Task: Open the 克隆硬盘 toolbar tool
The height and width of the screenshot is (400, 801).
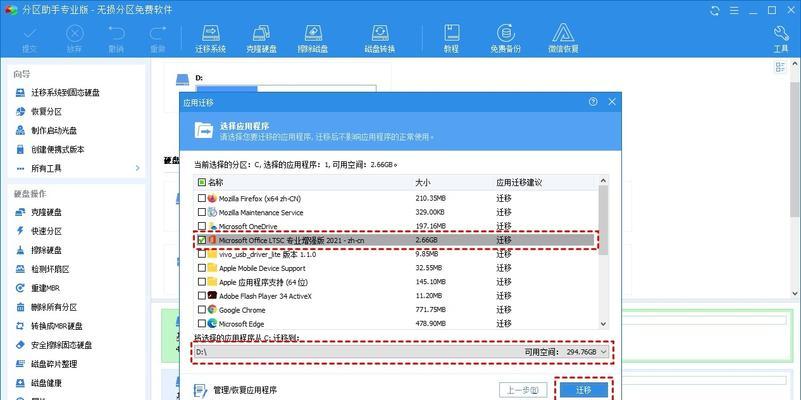Action: pos(261,39)
